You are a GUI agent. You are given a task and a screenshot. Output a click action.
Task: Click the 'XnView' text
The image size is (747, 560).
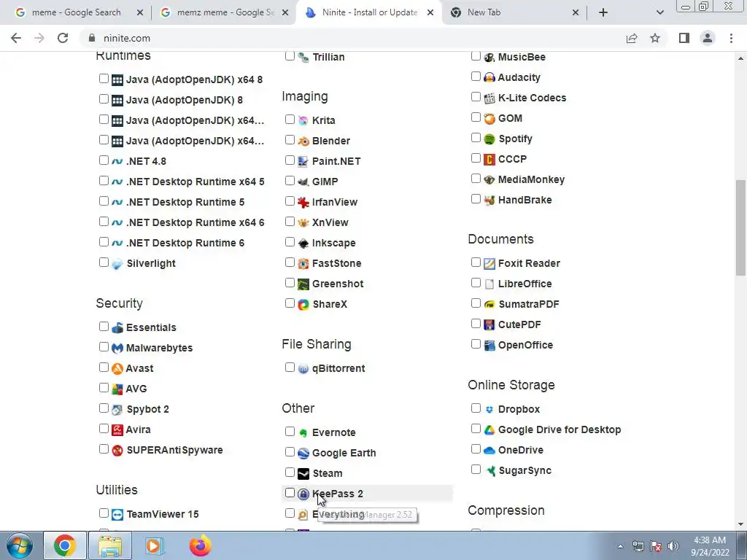coord(330,223)
